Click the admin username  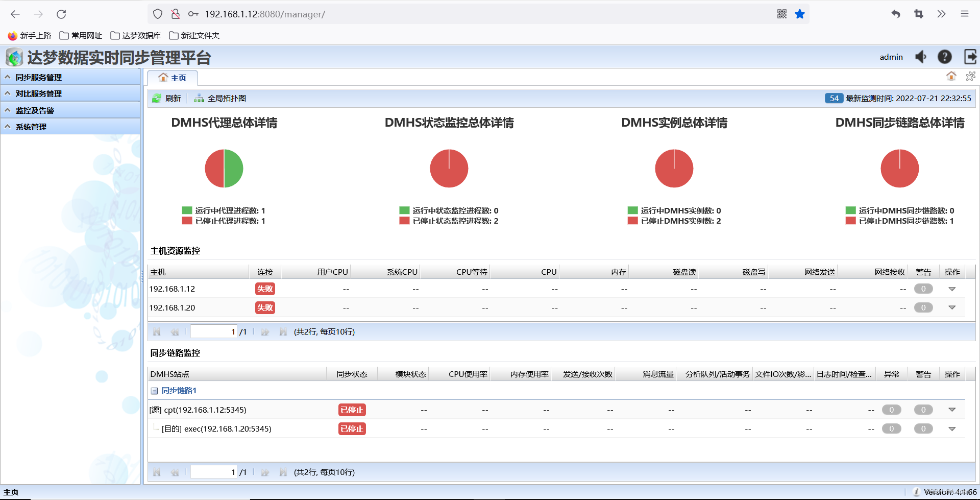[891, 57]
